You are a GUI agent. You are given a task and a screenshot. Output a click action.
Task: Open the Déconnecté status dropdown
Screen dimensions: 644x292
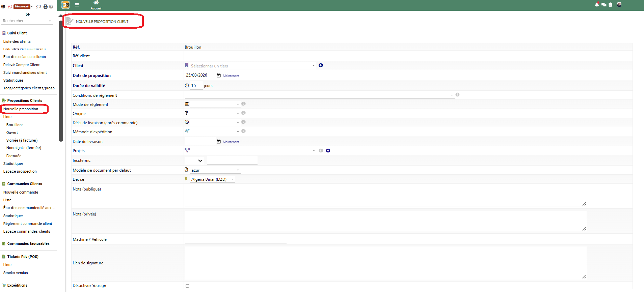tap(23, 7)
